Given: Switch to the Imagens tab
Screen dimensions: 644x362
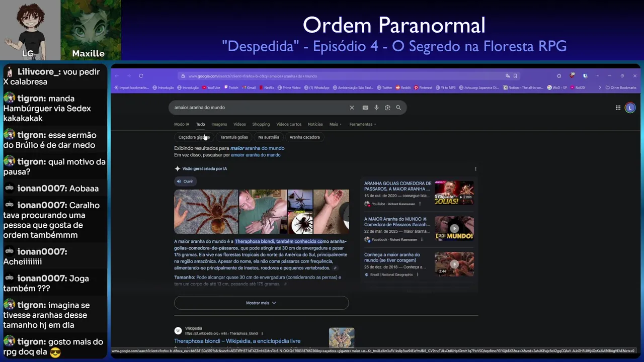Looking at the screenshot, I should tap(219, 124).
